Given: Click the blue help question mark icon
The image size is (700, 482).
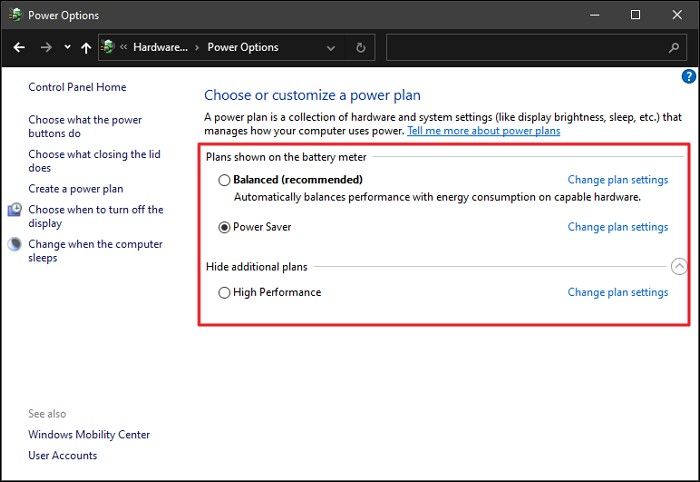Looking at the screenshot, I should [x=688, y=76].
